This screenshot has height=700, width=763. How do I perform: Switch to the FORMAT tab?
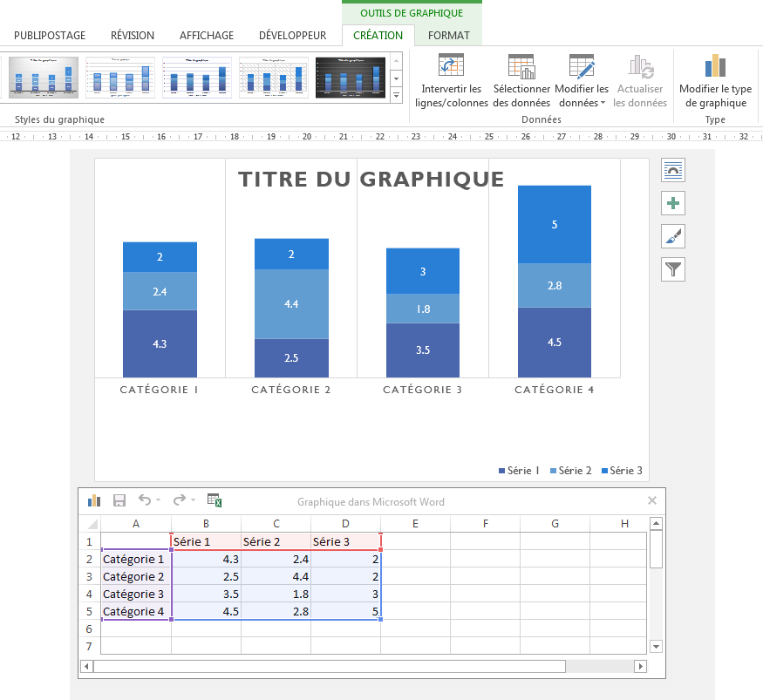448,35
